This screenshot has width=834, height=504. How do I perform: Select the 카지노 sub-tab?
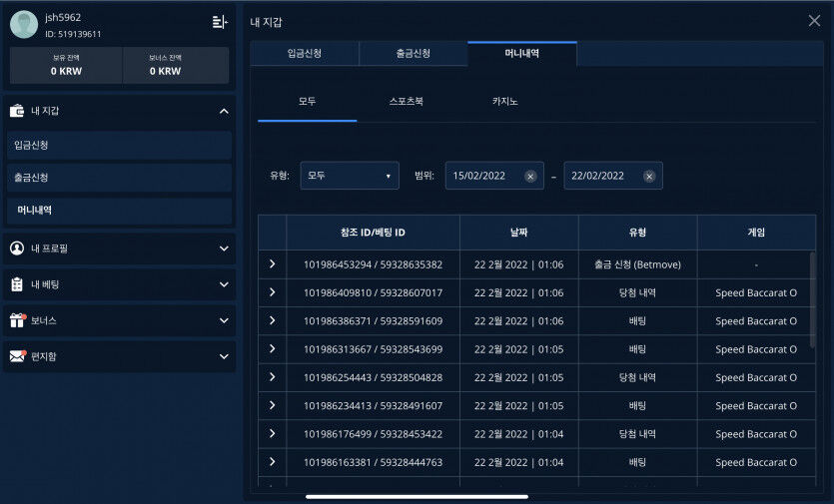coord(504,102)
